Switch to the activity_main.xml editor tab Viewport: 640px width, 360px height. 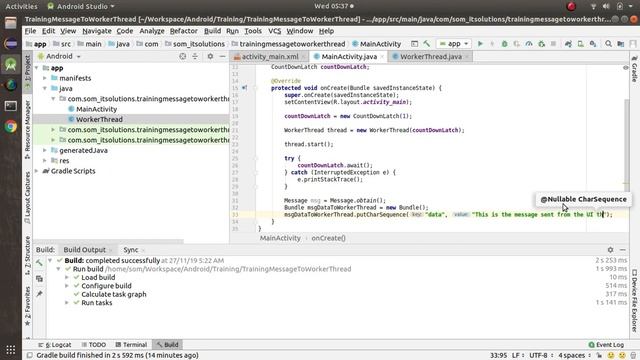(x=269, y=57)
